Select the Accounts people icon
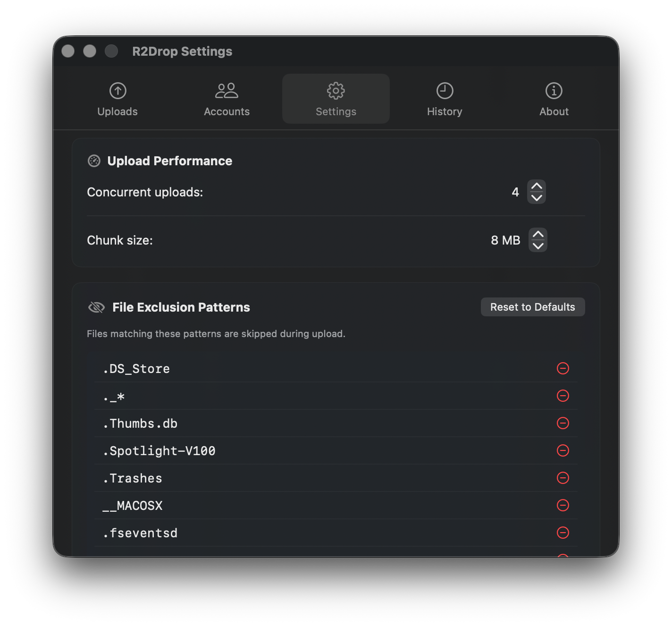 [x=227, y=91]
